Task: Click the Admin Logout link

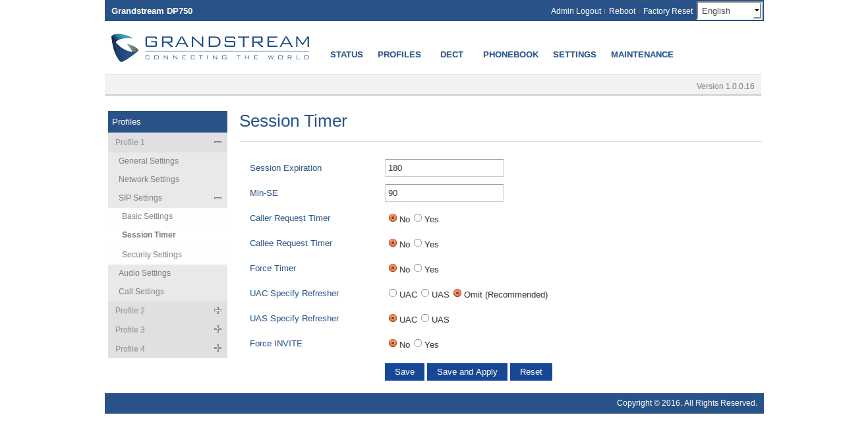Action: click(575, 11)
